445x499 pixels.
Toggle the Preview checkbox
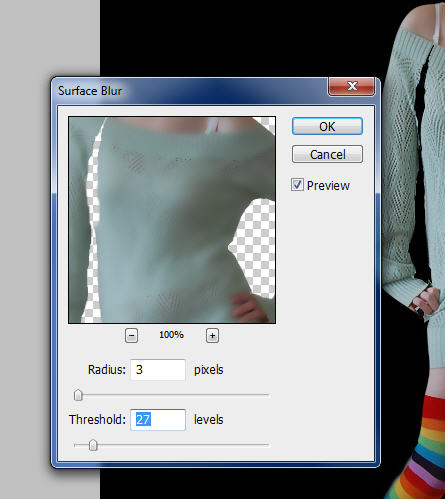coord(297,185)
